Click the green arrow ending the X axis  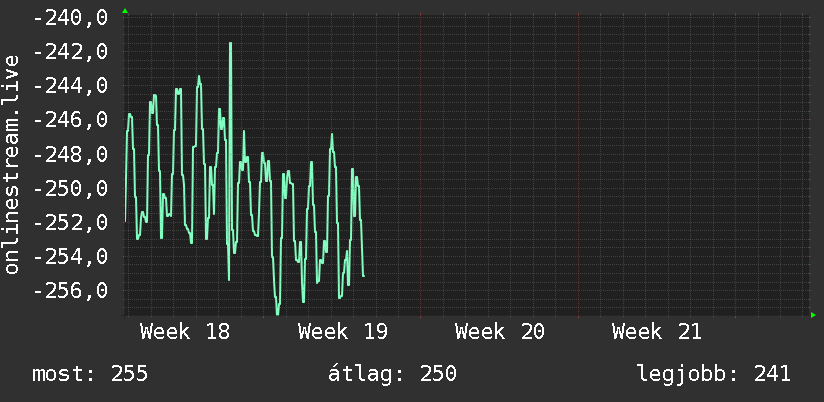(813, 315)
